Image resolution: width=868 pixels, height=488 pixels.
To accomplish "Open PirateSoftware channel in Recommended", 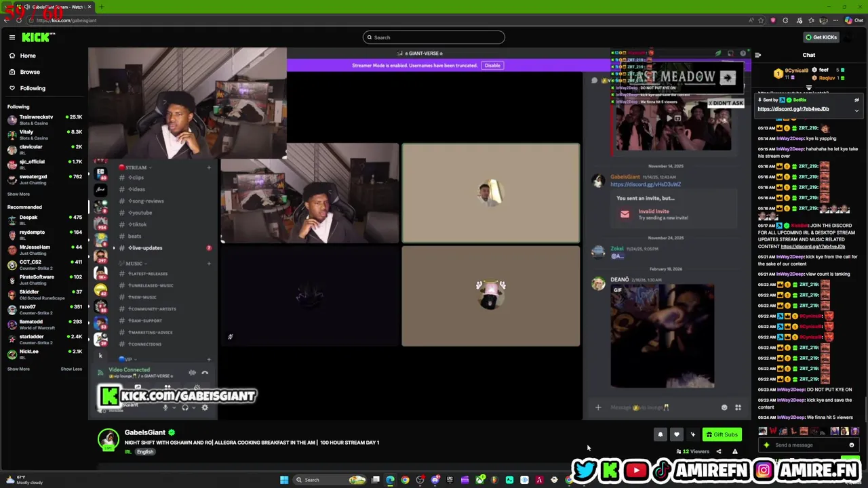I will pos(44,279).
